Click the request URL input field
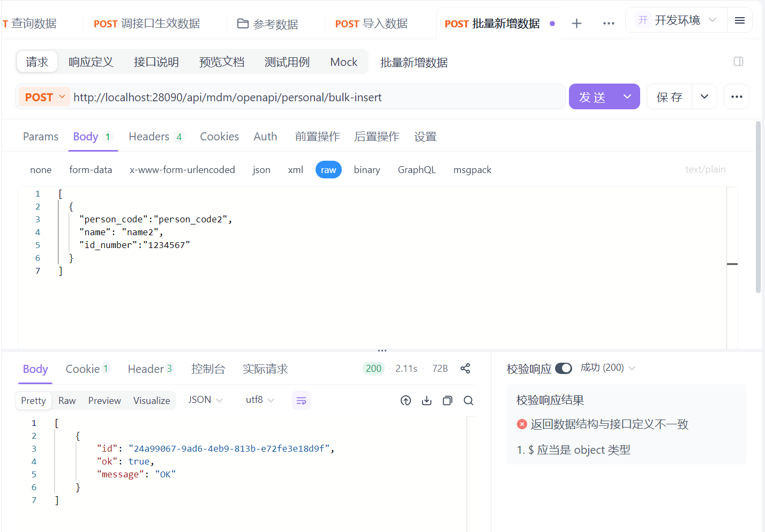This screenshot has height=532, width=765. click(x=316, y=98)
